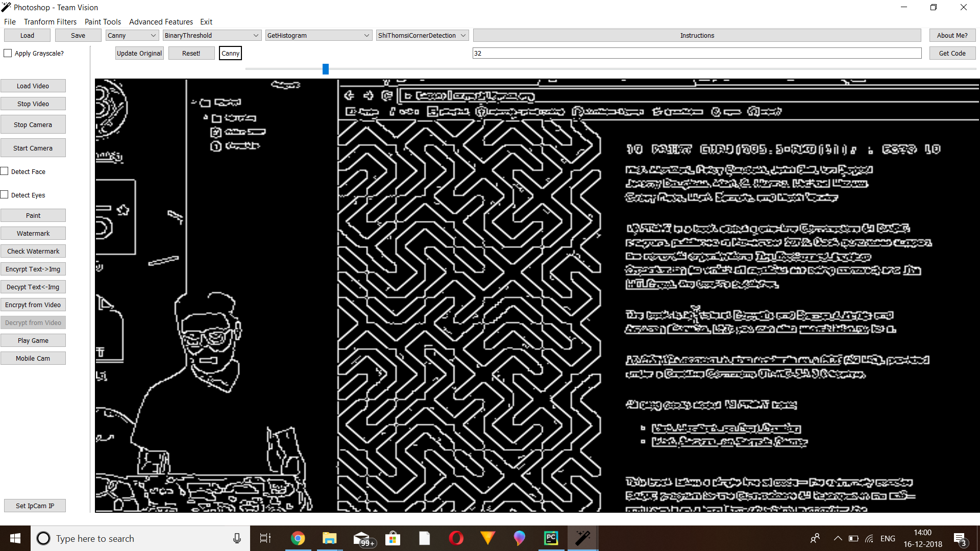Open the Mail app taskbar icon
The image size is (980, 551).
pyautogui.click(x=361, y=538)
